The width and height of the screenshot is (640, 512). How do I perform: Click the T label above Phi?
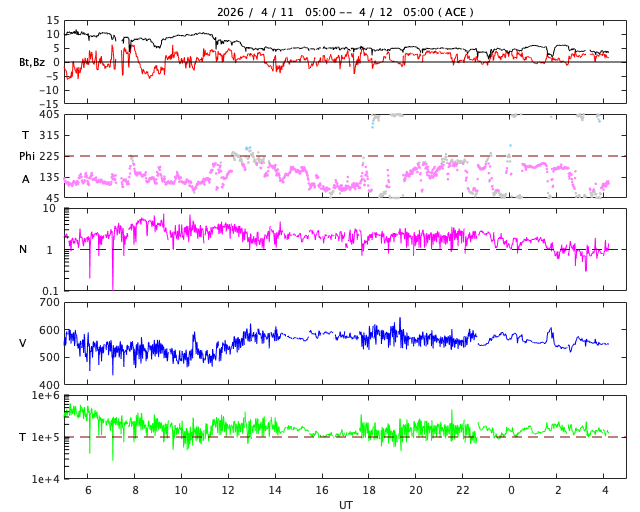[x=26, y=135]
